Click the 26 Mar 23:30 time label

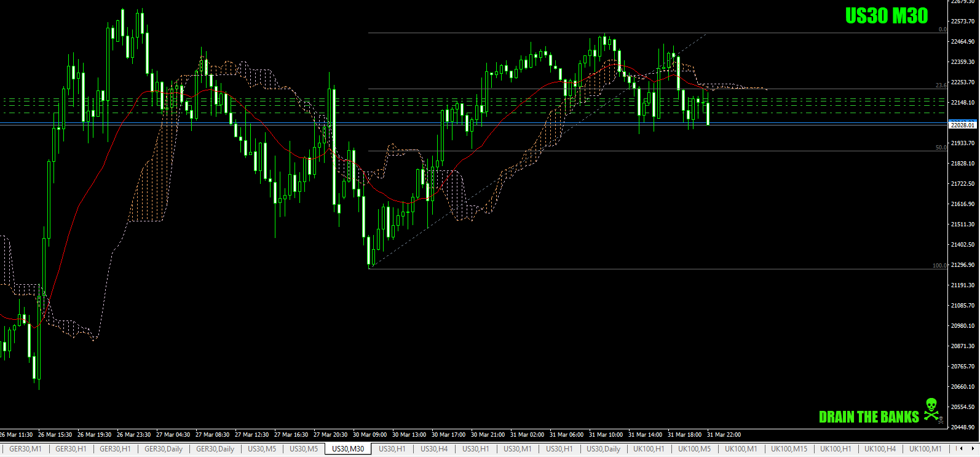pos(134,435)
